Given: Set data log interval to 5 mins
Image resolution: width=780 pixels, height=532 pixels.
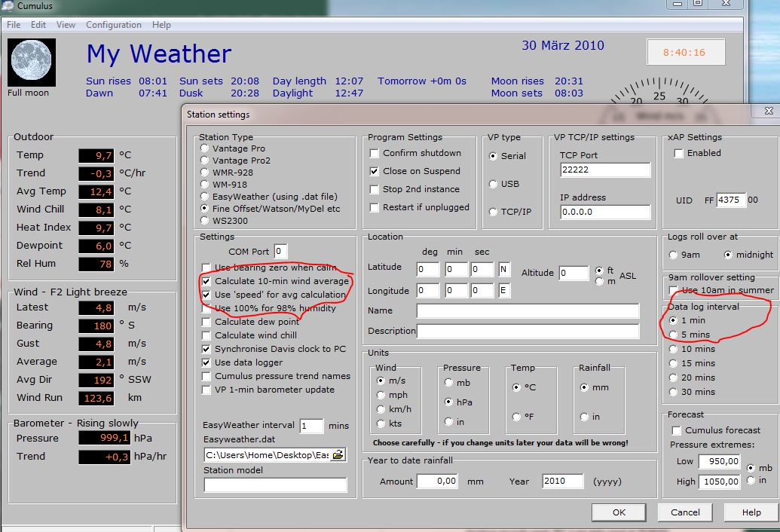Looking at the screenshot, I should click(x=674, y=335).
